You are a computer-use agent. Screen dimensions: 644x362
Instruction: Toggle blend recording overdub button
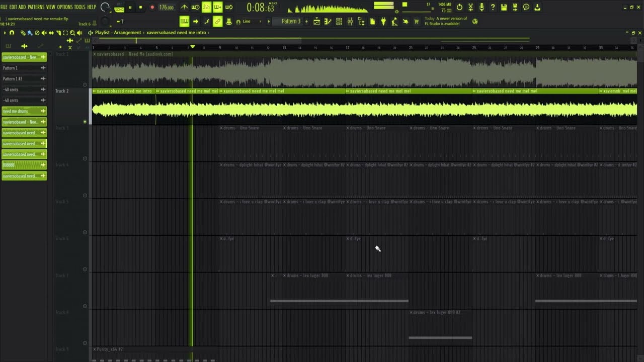(217, 8)
